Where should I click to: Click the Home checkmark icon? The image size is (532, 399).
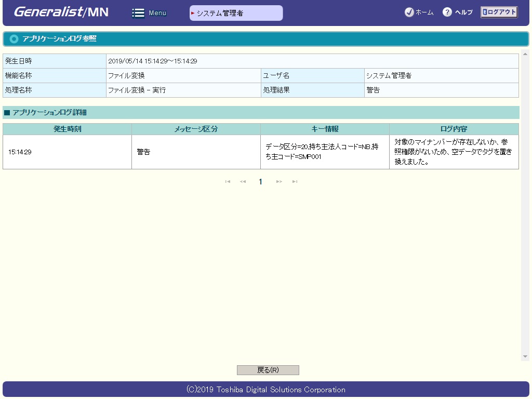point(409,12)
